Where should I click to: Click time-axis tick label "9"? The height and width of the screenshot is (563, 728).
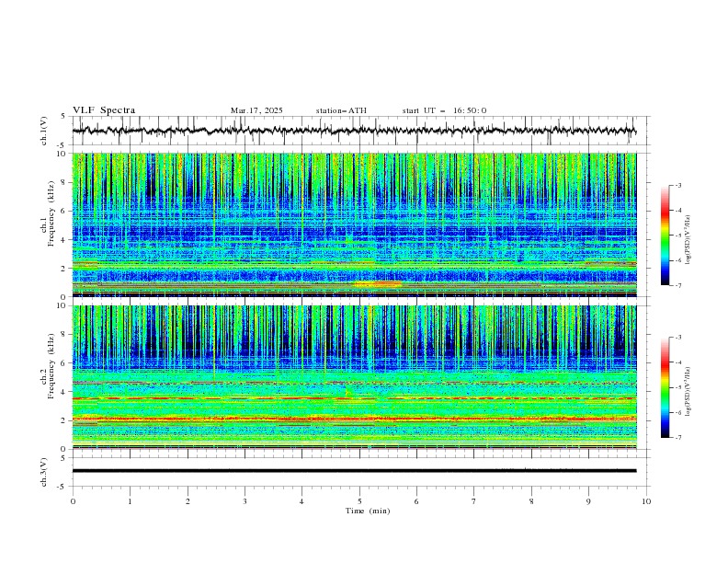pos(588,501)
